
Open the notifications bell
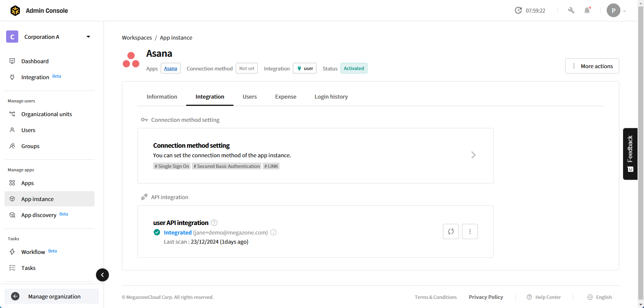point(587,10)
